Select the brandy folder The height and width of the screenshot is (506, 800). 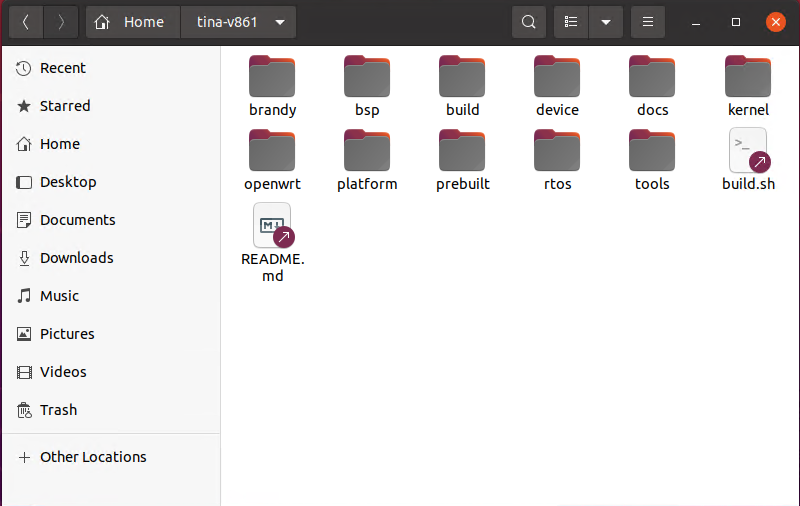click(x=272, y=77)
